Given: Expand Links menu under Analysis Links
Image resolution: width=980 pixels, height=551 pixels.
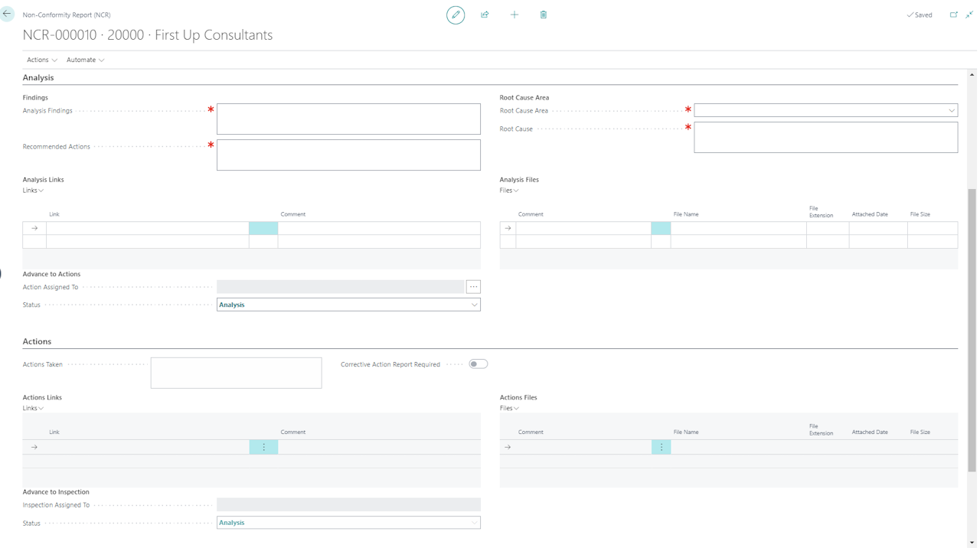Looking at the screenshot, I should [33, 191].
